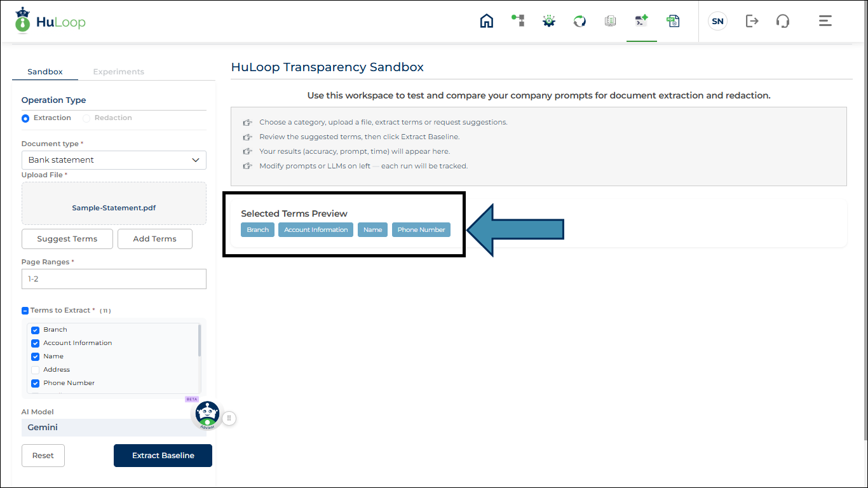This screenshot has width=868, height=488.
Task: Click the logout icon
Action: pyautogui.click(x=752, y=21)
